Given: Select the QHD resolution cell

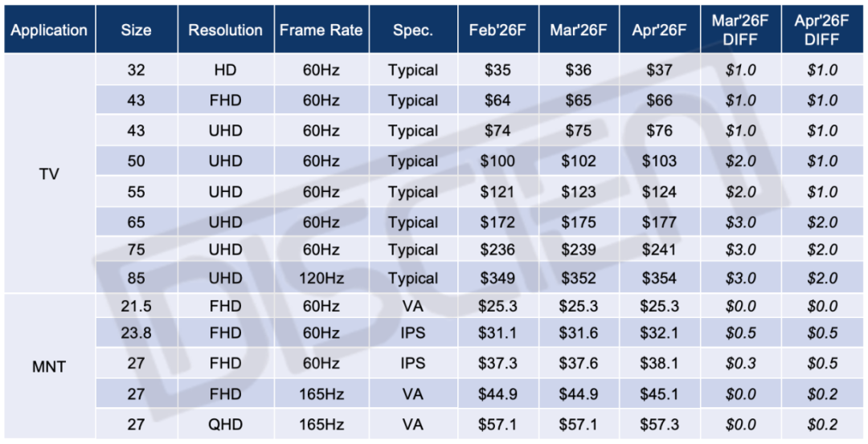Looking at the screenshot, I should 225,425.
